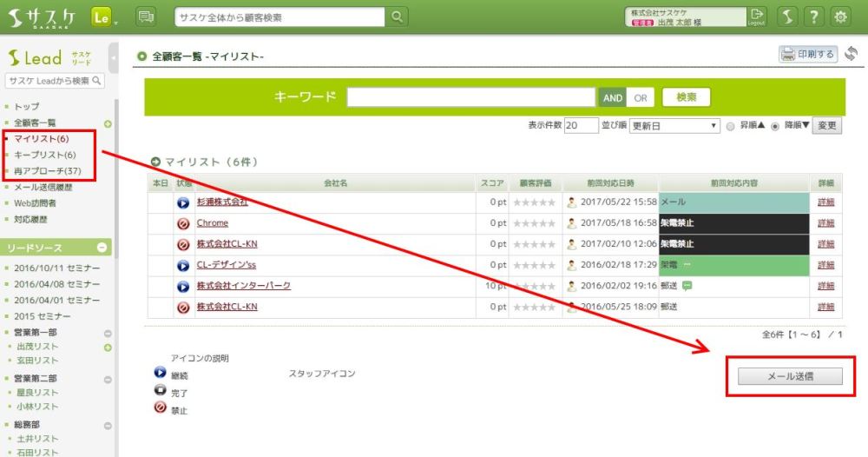Screen dimensions: 868x457
Task: Select the AND search mode
Action: 612,97
